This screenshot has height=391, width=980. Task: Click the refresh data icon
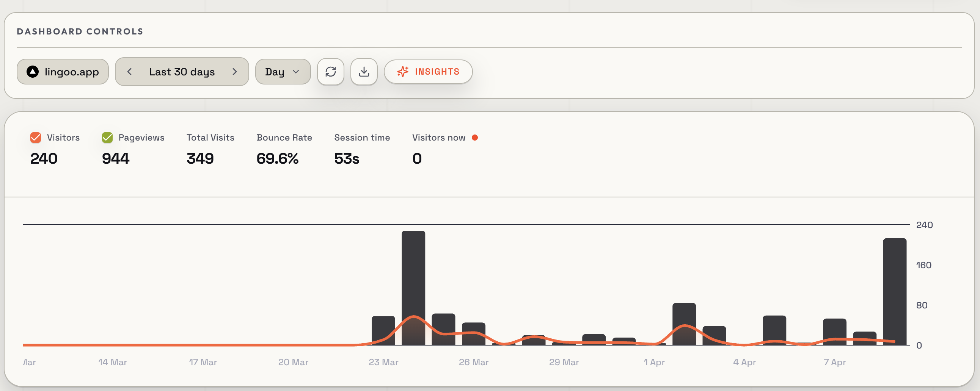click(x=331, y=72)
